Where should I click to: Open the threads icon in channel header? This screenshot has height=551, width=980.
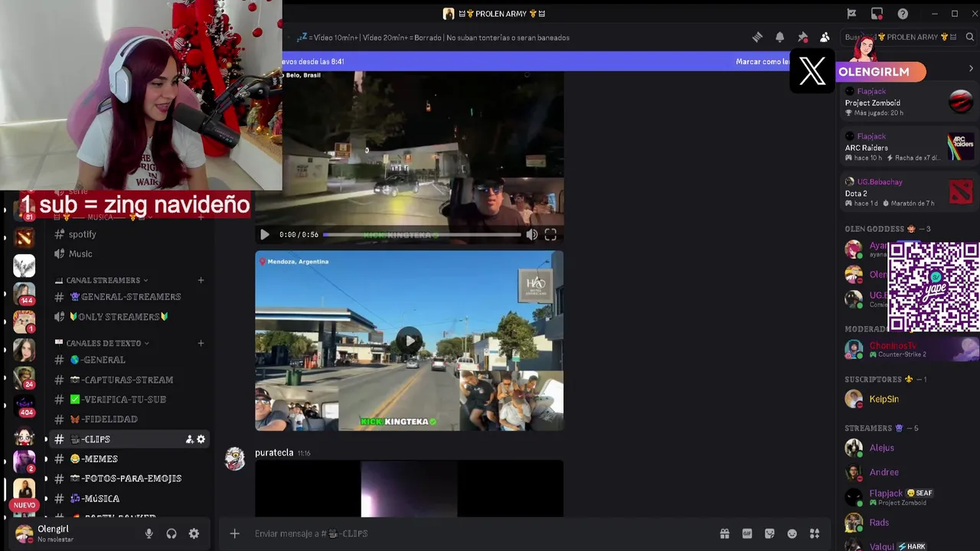757,37
